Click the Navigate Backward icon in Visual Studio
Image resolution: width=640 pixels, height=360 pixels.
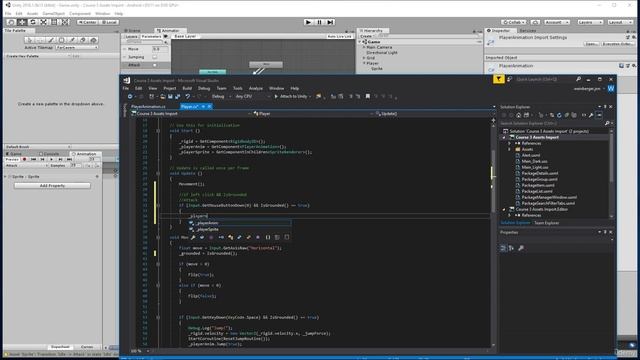(130, 96)
